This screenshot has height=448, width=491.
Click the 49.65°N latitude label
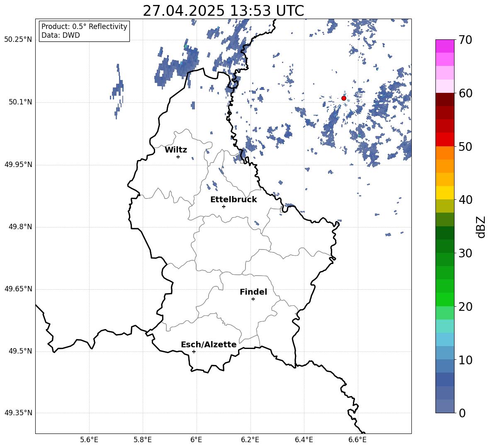click(x=18, y=289)
